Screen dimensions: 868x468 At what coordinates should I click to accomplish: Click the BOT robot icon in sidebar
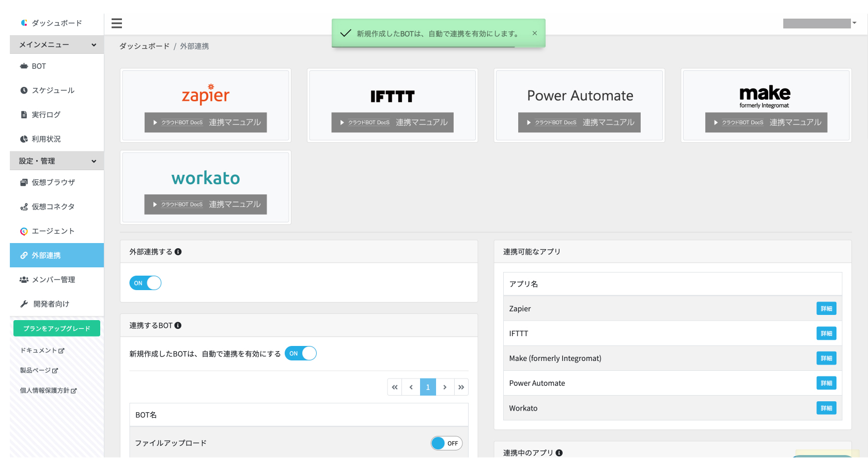coord(24,66)
